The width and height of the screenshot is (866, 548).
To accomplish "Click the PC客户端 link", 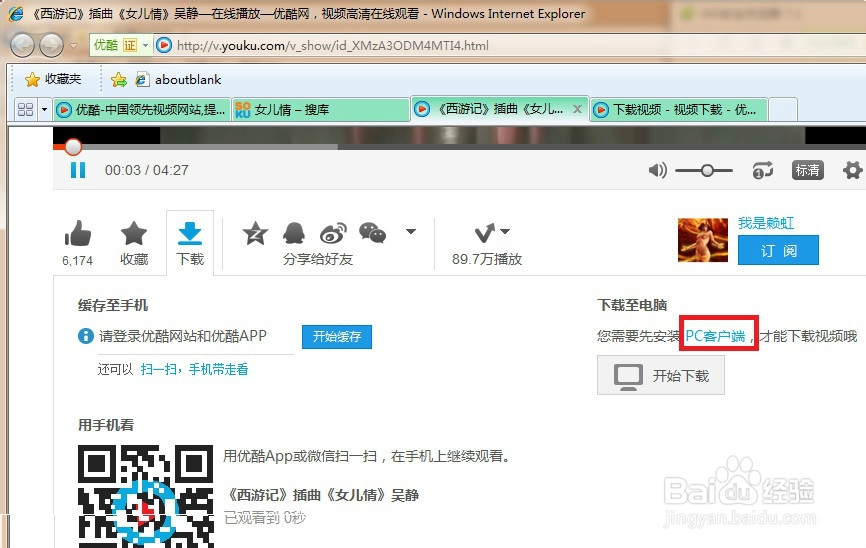I will pos(715,336).
